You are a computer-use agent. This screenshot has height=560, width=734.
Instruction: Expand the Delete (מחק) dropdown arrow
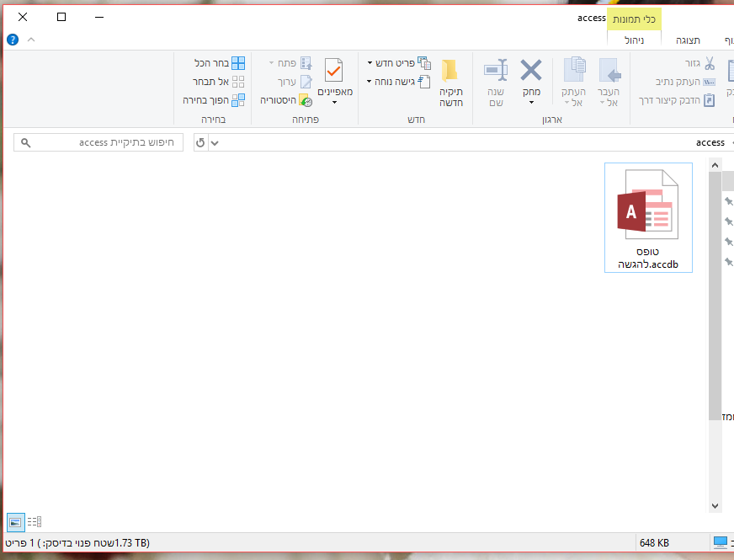point(531,103)
